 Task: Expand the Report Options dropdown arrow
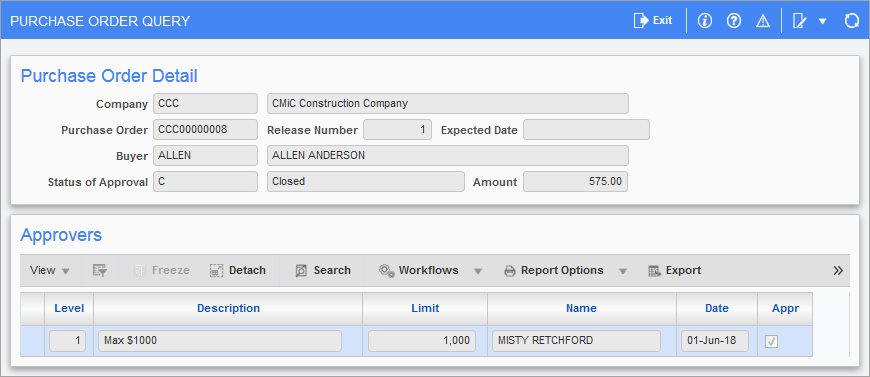click(623, 271)
